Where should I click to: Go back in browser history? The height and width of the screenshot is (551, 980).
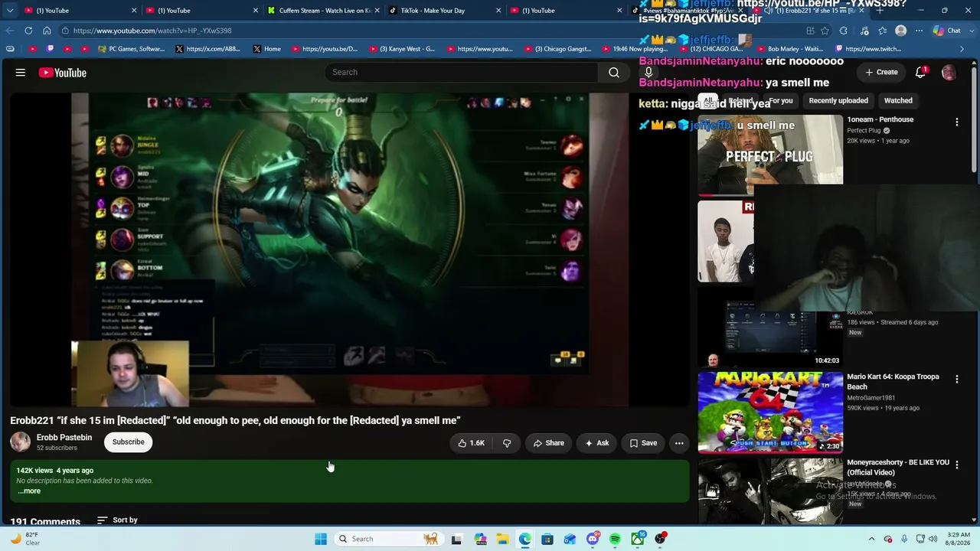click(9, 31)
